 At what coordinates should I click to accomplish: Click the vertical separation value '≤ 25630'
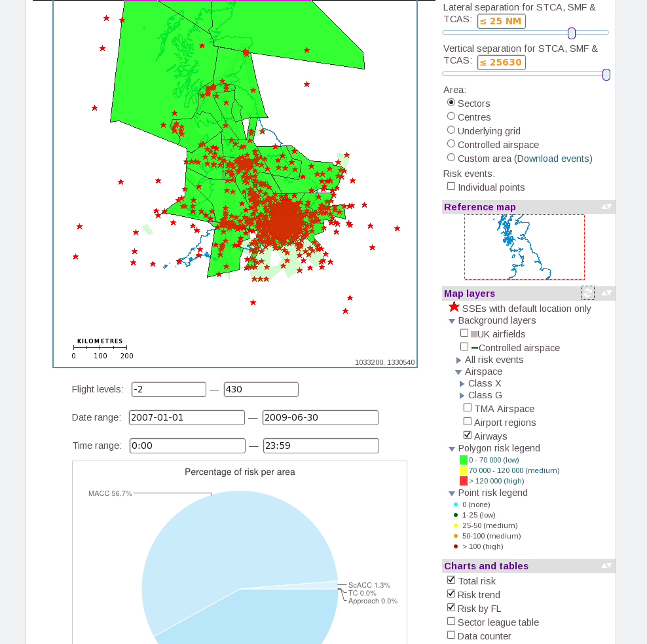tap(502, 62)
